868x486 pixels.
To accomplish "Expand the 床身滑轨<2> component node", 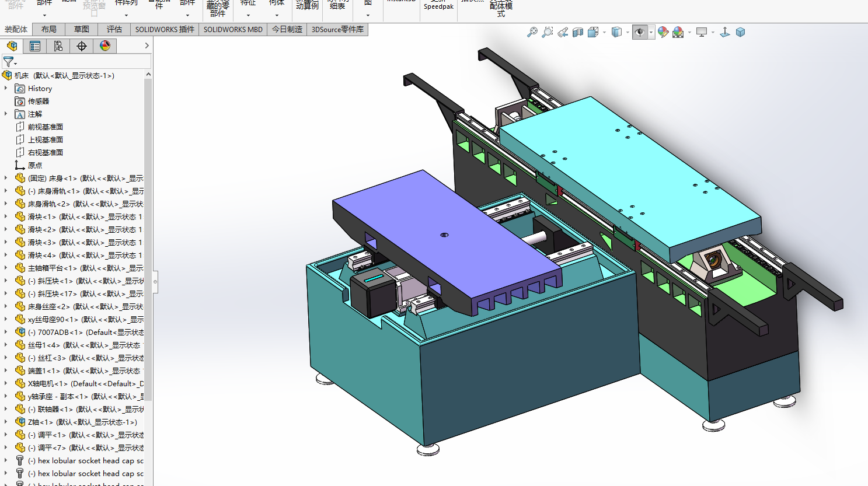I will point(6,204).
